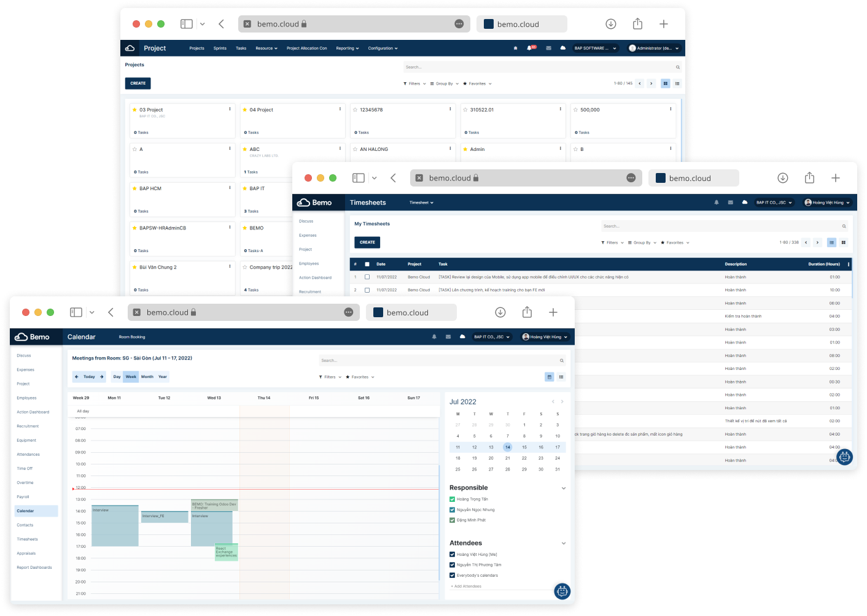Uncheck Everybody's calendars under Attendees

(453, 576)
